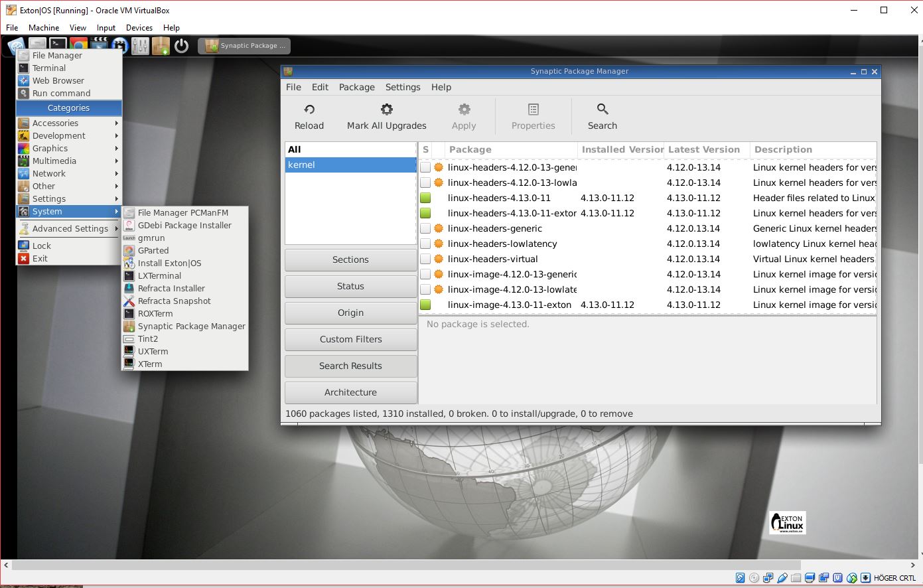Click the VirtualBox shared folders status icon
The image size is (923, 588).
click(x=796, y=578)
